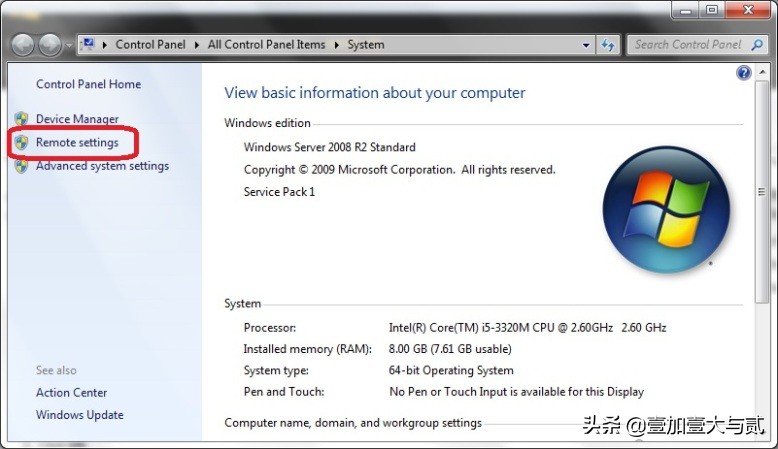Screen dimensions: 778x449
Task: Maximize the System window
Action: point(712,10)
